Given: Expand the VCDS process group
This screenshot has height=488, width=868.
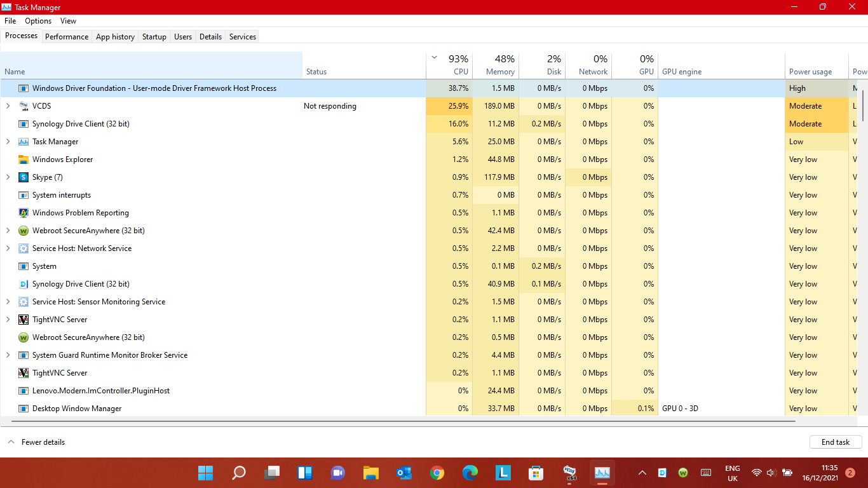Looking at the screenshot, I should coord(8,106).
